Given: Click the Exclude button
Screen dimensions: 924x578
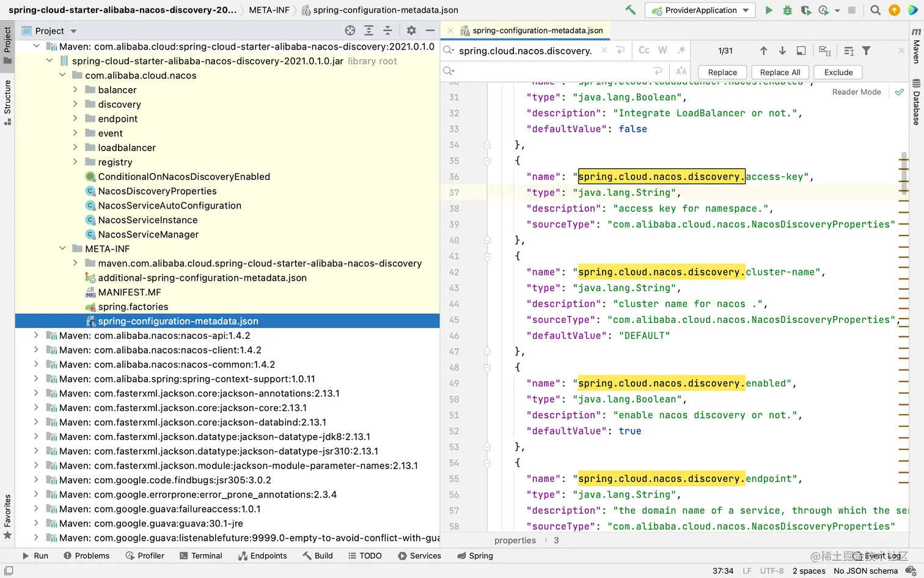Looking at the screenshot, I should [x=838, y=72].
